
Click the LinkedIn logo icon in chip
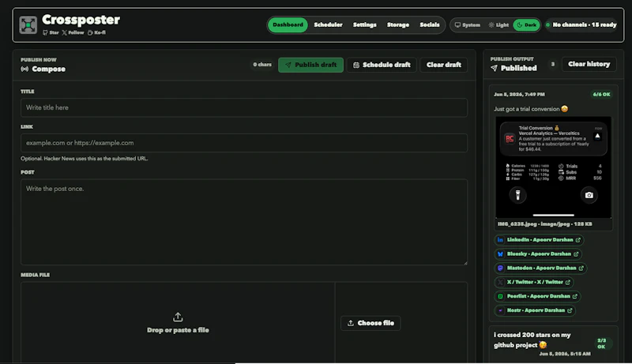click(x=500, y=240)
